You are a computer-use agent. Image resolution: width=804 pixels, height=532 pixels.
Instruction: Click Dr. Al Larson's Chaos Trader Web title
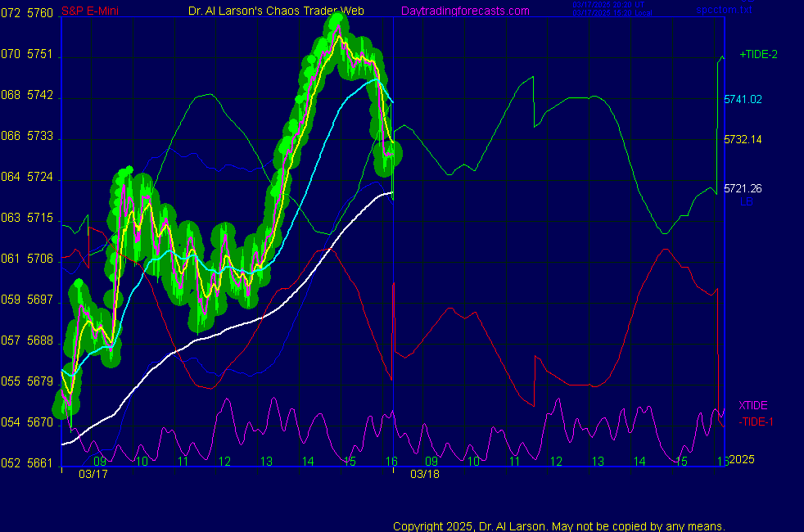pyautogui.click(x=277, y=11)
